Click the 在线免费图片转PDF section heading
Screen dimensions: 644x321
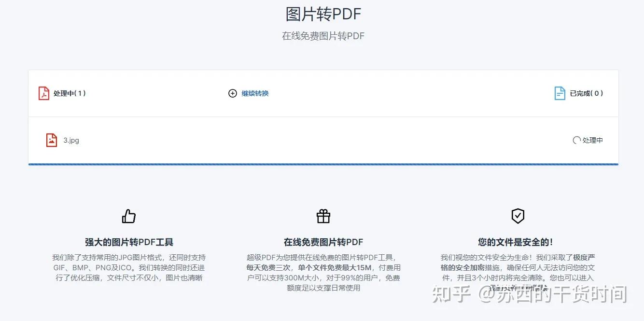pos(323,242)
